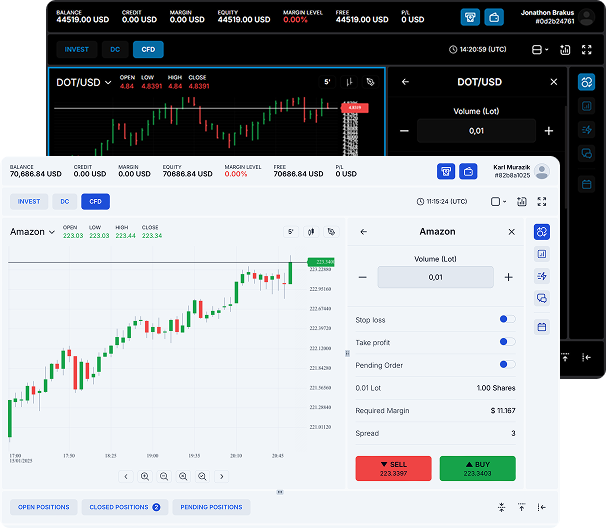Sell Amazon at 223.3397

[x=393, y=468]
